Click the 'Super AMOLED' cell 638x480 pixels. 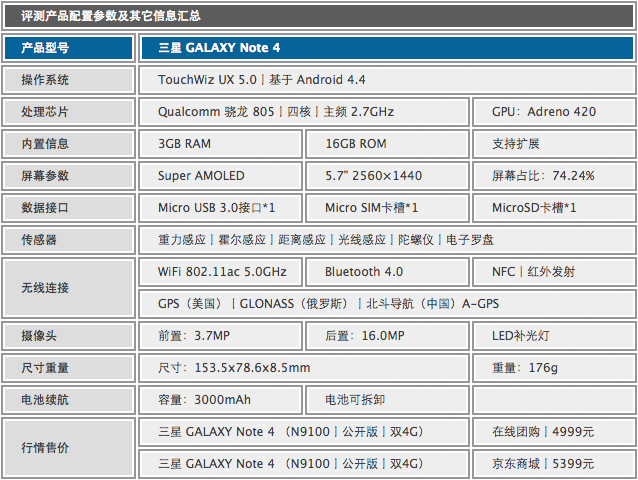pyautogui.click(x=220, y=176)
